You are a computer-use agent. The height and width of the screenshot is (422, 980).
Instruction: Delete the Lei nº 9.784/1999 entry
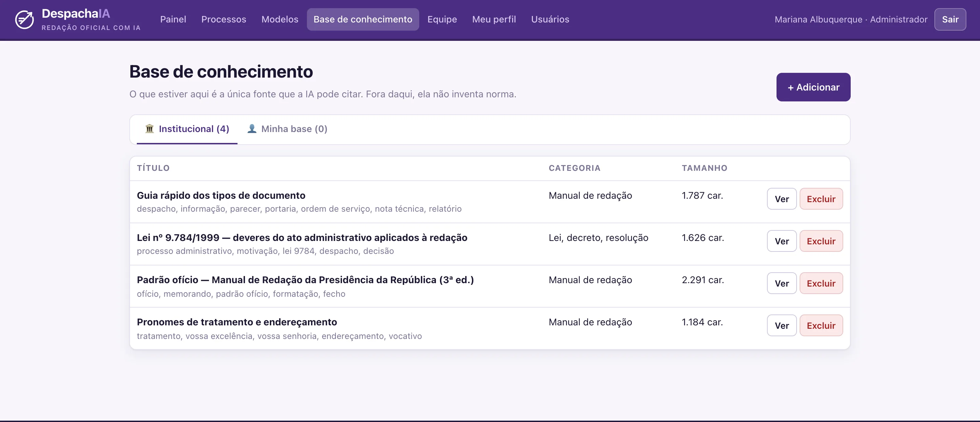click(821, 241)
